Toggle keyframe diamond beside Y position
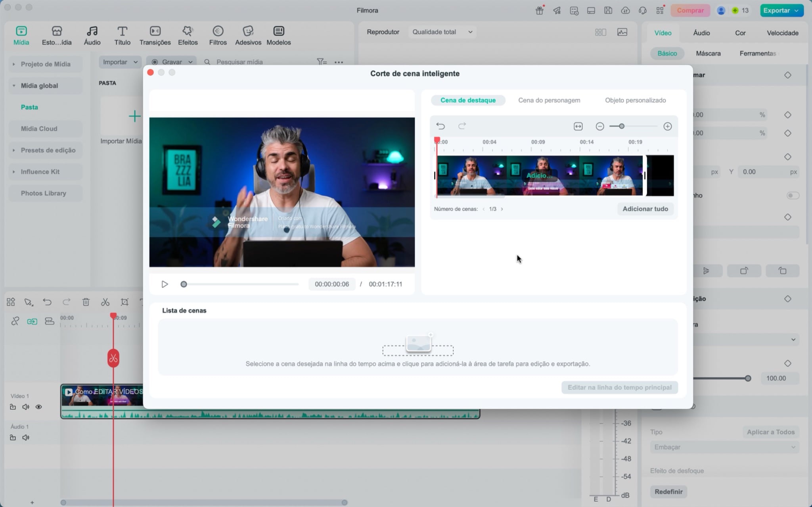Image resolution: width=812 pixels, height=507 pixels. tap(787, 157)
